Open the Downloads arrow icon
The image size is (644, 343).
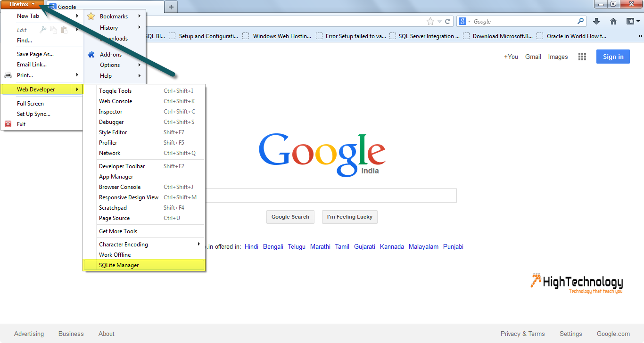pyautogui.click(x=596, y=21)
